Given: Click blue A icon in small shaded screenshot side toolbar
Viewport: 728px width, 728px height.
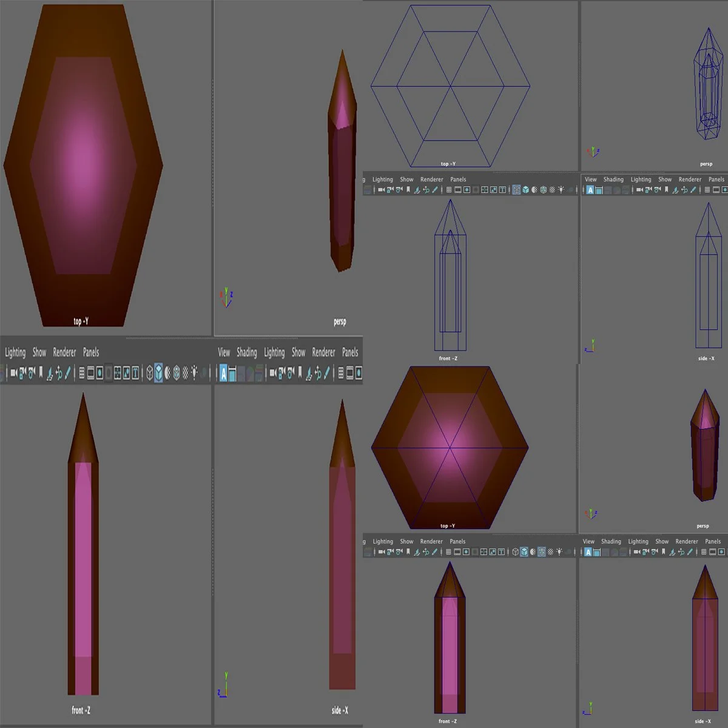Looking at the screenshot, I should click(588, 552).
